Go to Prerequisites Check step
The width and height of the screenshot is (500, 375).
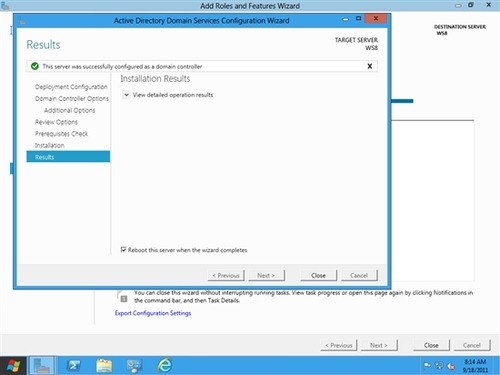(x=61, y=134)
